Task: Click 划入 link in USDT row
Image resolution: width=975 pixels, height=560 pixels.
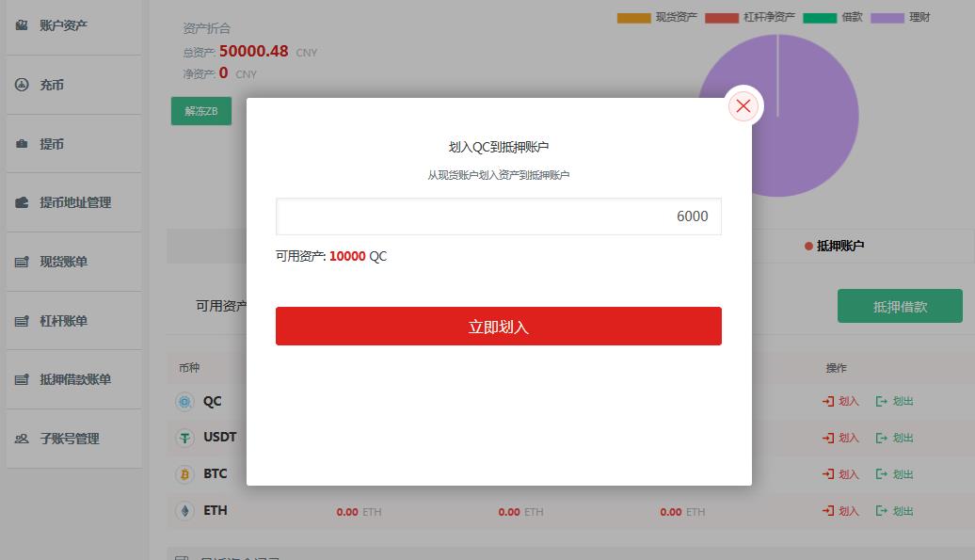Action: pos(840,439)
